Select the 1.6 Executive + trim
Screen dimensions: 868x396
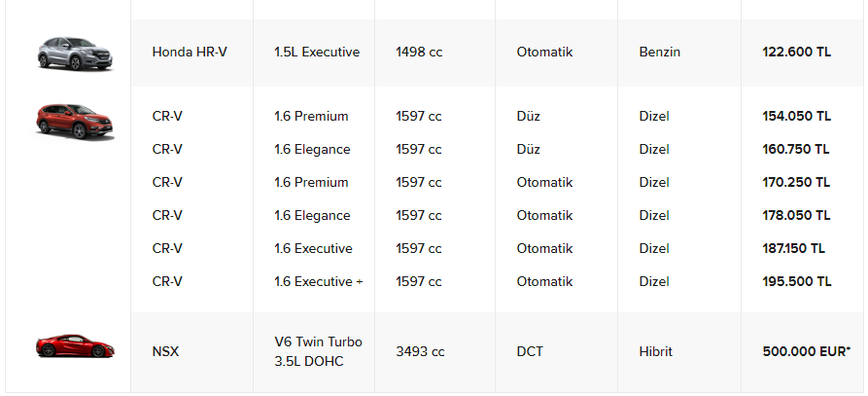318,281
